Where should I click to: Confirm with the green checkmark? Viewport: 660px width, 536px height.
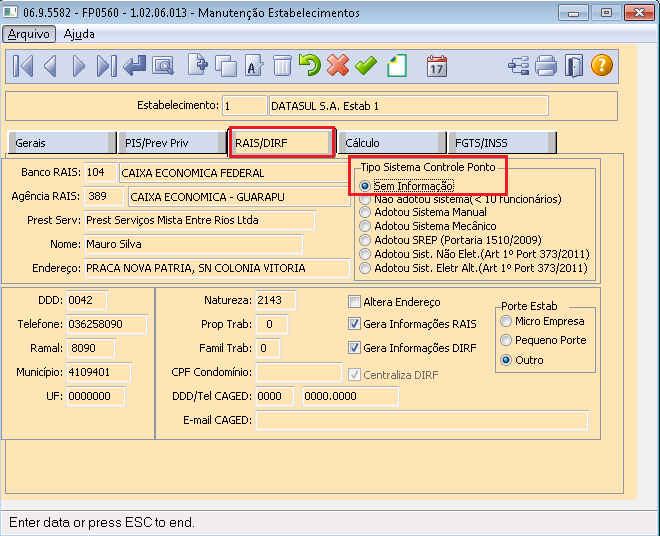[x=366, y=66]
